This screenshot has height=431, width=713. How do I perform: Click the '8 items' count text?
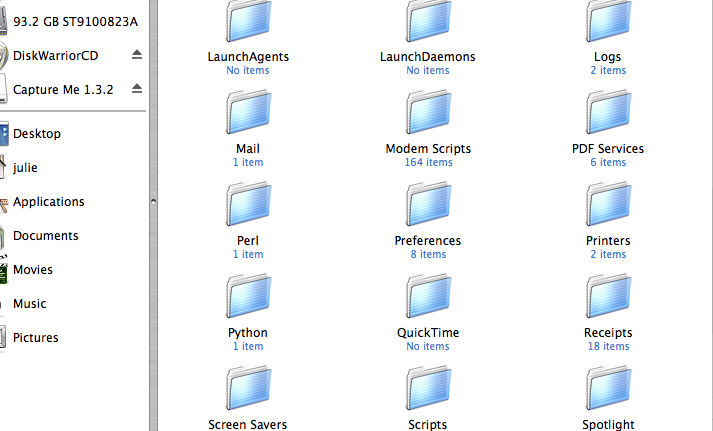[428, 254]
